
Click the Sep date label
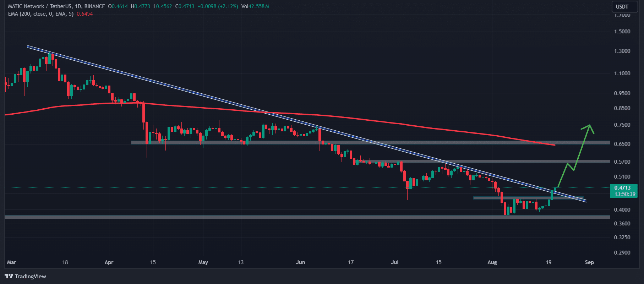click(589, 262)
